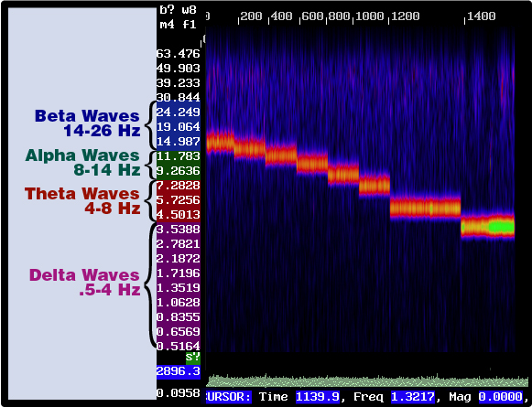This screenshot has height=407, width=532.
Task: Click the 0.5164 lowest frequency label
Action: [179, 346]
